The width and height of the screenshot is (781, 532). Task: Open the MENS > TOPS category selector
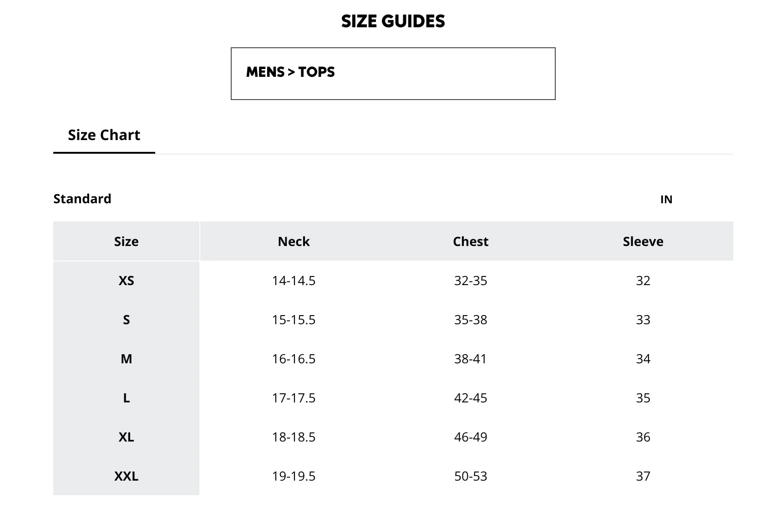393,73
